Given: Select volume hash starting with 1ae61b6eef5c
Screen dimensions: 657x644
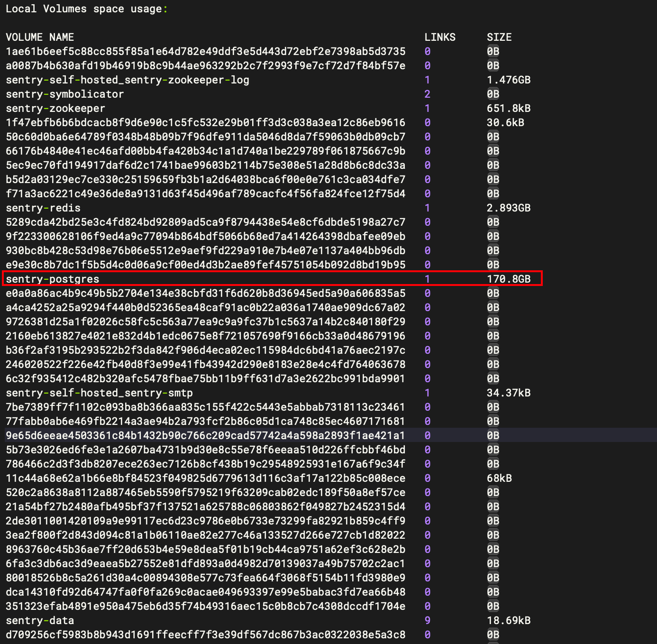Looking at the screenshot, I should click(x=206, y=51).
